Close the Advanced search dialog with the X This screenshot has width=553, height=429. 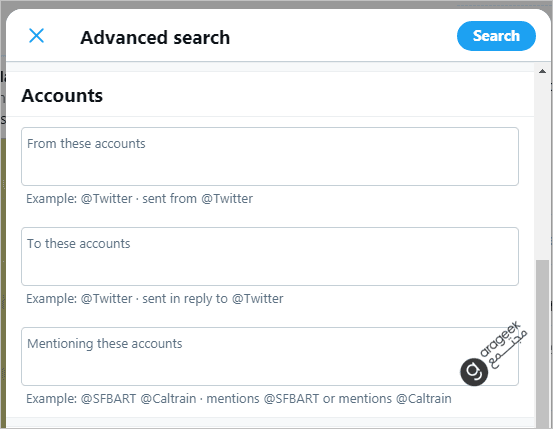point(36,36)
